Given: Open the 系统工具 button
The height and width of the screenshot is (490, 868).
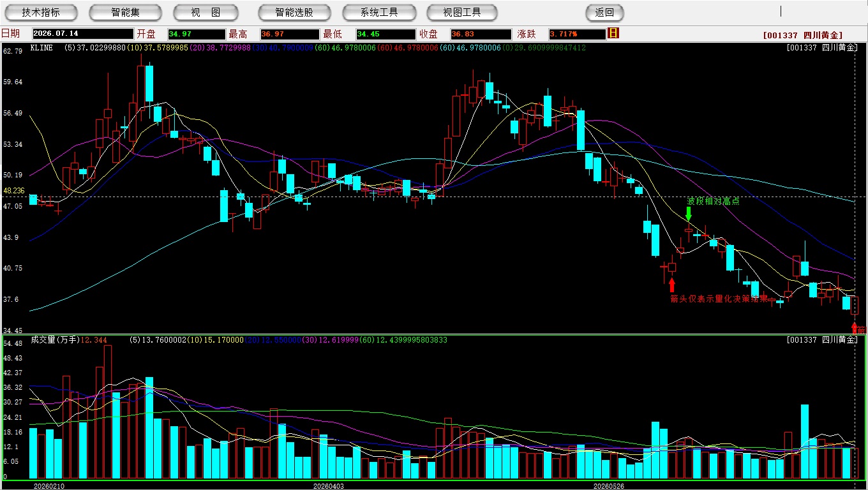Looking at the screenshot, I should coord(379,12).
